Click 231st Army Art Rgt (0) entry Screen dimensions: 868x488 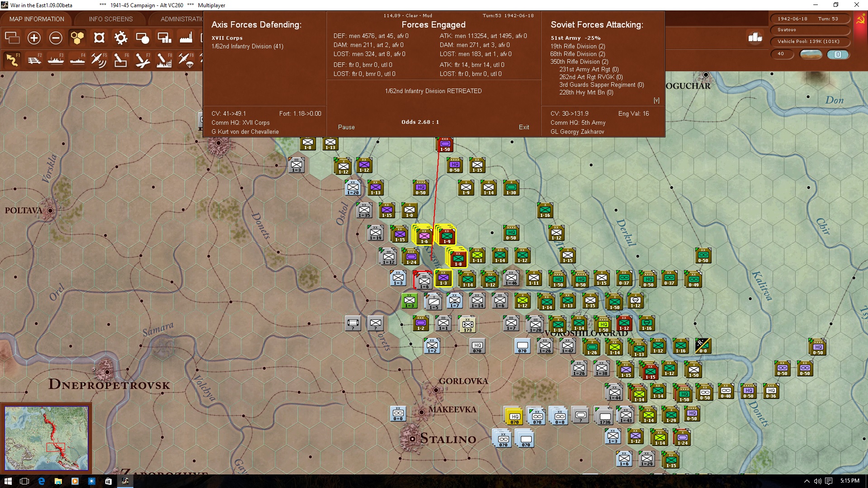click(589, 70)
